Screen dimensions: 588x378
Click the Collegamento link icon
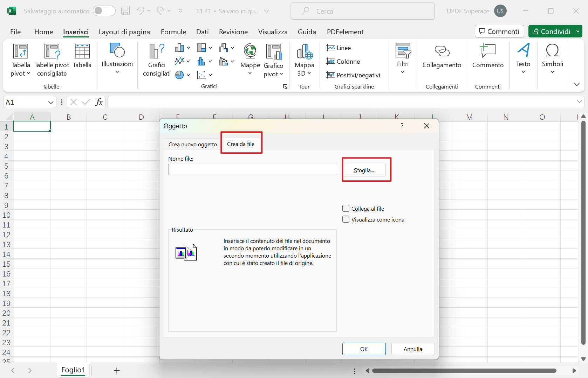click(x=442, y=51)
